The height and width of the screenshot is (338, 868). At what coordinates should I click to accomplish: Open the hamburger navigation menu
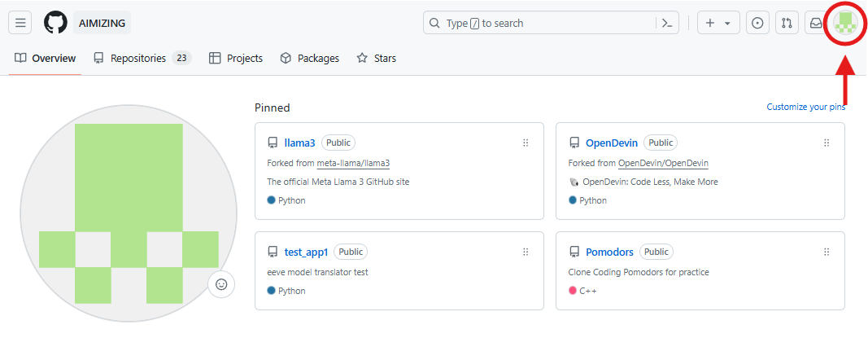pos(20,23)
